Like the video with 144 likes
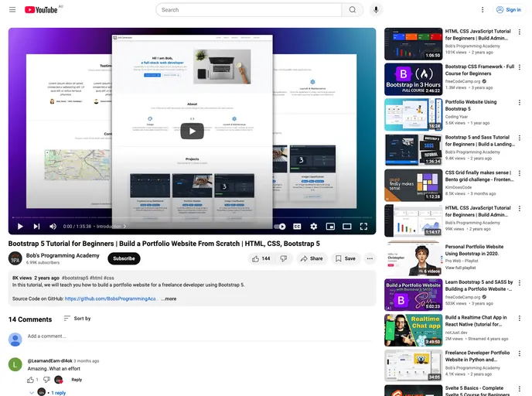Image resolution: width=532 pixels, height=396 pixels. (261, 258)
